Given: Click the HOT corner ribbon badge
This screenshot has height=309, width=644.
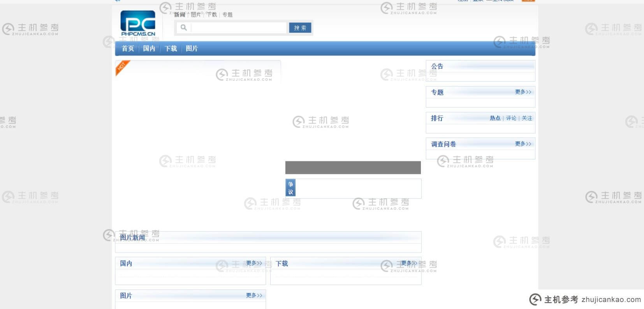Looking at the screenshot, I should 122,67.
